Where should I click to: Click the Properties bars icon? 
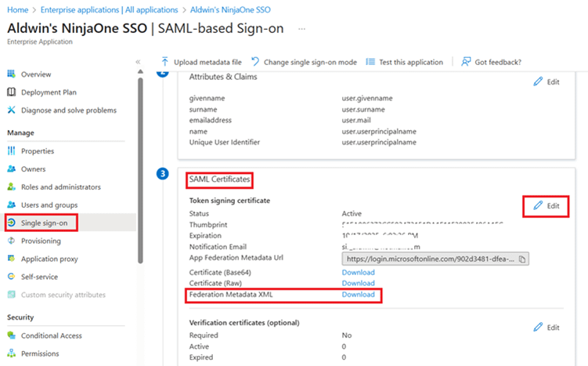coord(11,150)
